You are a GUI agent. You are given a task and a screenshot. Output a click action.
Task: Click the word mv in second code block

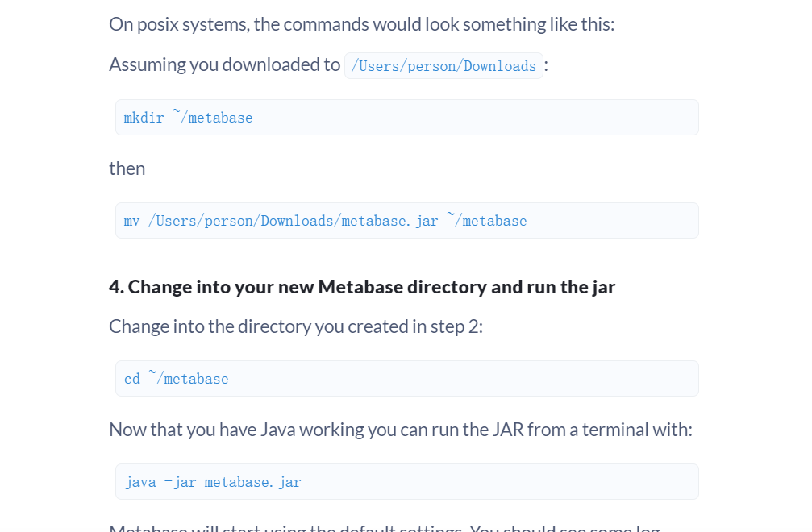point(131,221)
